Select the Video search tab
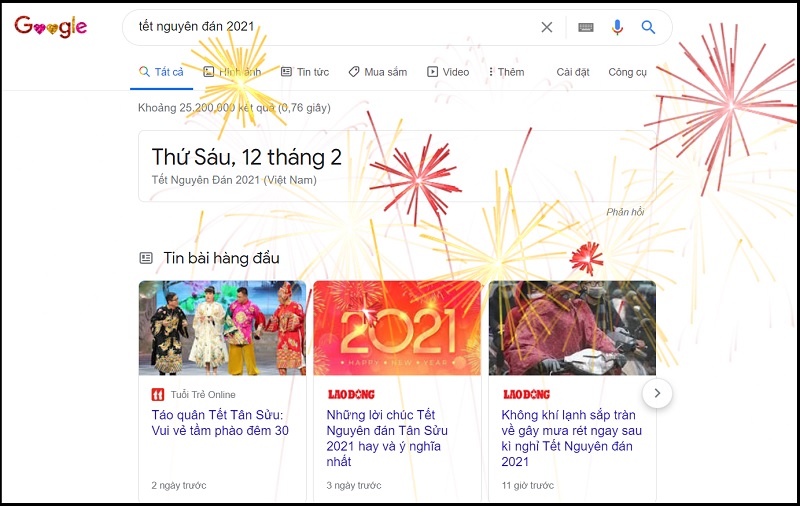Screen dimensions: 800x506 (x=448, y=72)
